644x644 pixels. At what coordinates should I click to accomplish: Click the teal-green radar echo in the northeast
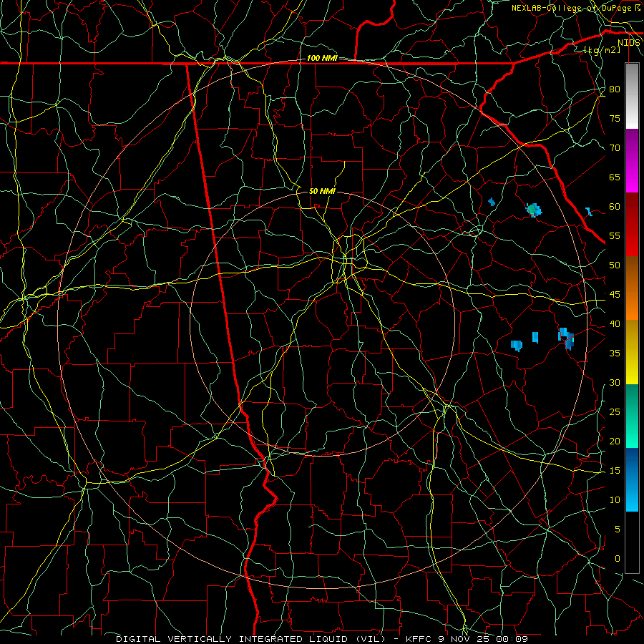(x=534, y=210)
